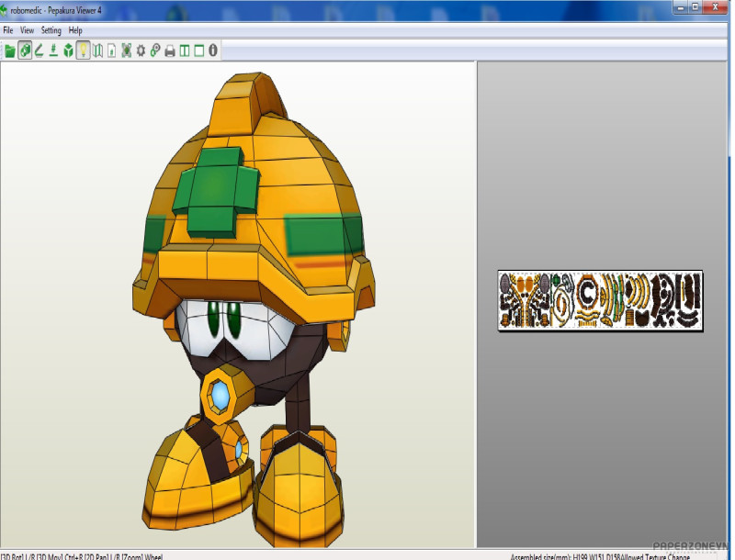Show information with the round info icon
735x560 pixels.
(x=213, y=50)
